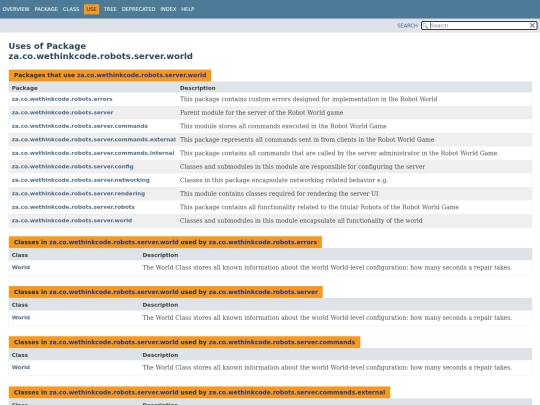
Task: Click the magnifier icon in search box
Action: (425, 25)
